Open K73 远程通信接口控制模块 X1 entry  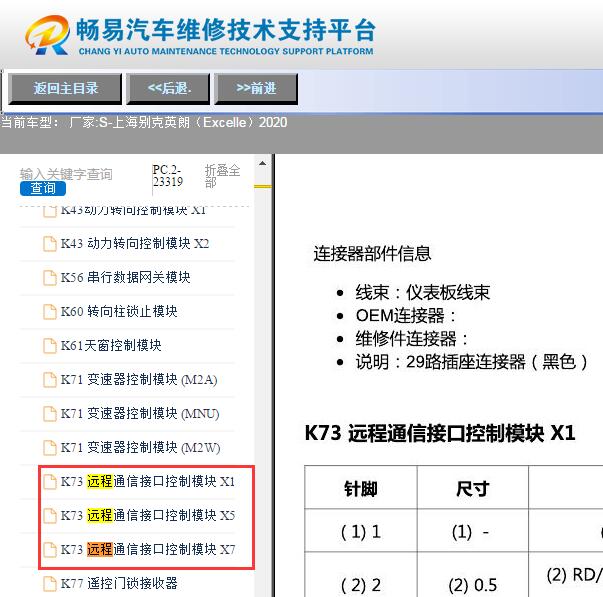pos(148,482)
